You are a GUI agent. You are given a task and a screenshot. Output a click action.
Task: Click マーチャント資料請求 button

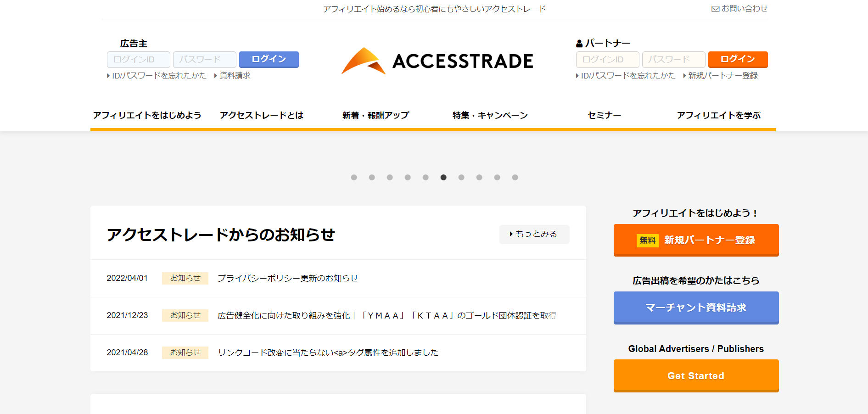(696, 308)
